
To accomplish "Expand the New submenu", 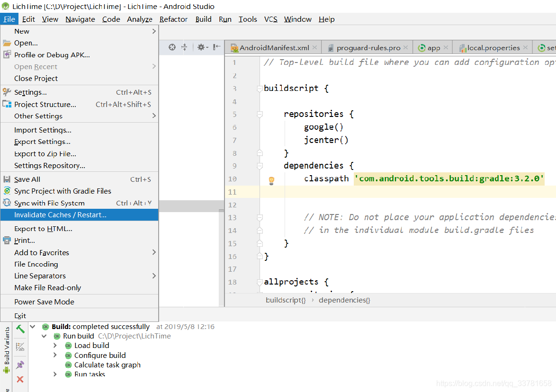I will (154, 31).
